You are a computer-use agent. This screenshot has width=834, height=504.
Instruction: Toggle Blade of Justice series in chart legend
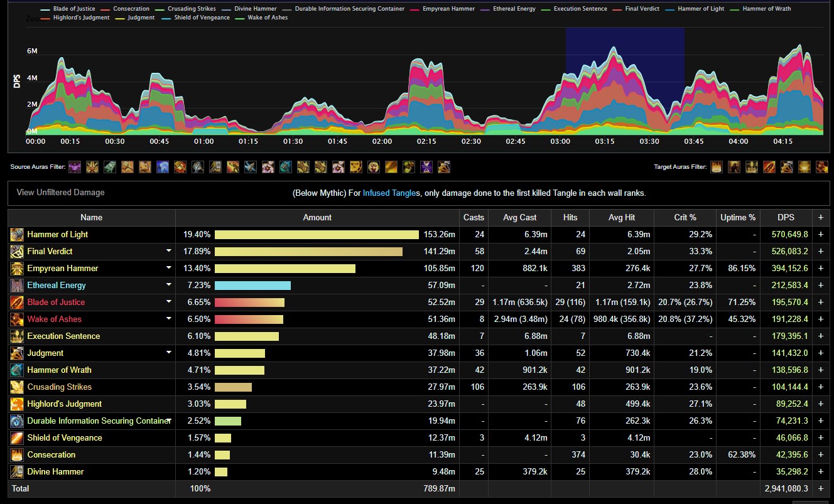67,9
